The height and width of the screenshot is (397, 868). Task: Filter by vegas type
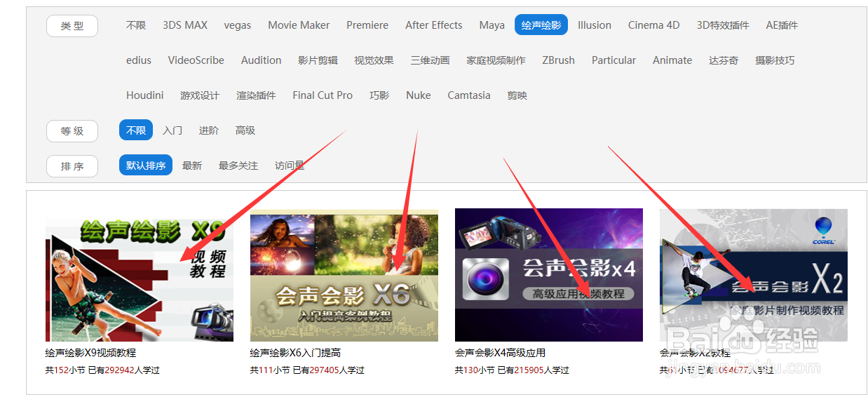[x=238, y=25]
